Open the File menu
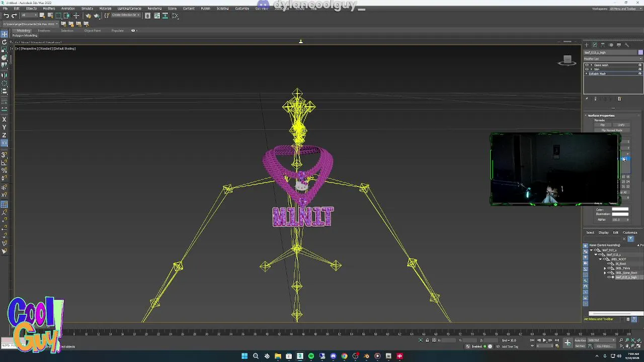The width and height of the screenshot is (644, 362). click(6, 9)
